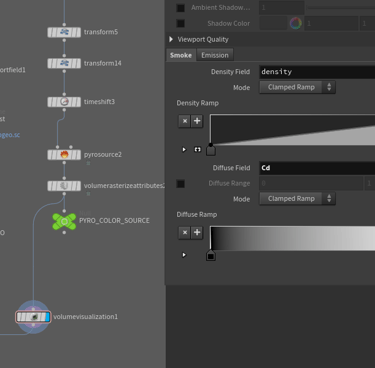Add point to Diffuse Ramp
The image size is (375, 368).
point(197,233)
